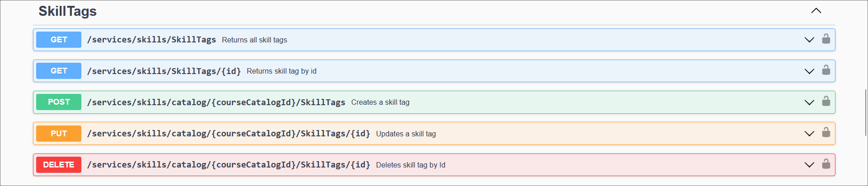Click the orange PUT method badge
The width and height of the screenshot is (868, 186).
click(59, 134)
